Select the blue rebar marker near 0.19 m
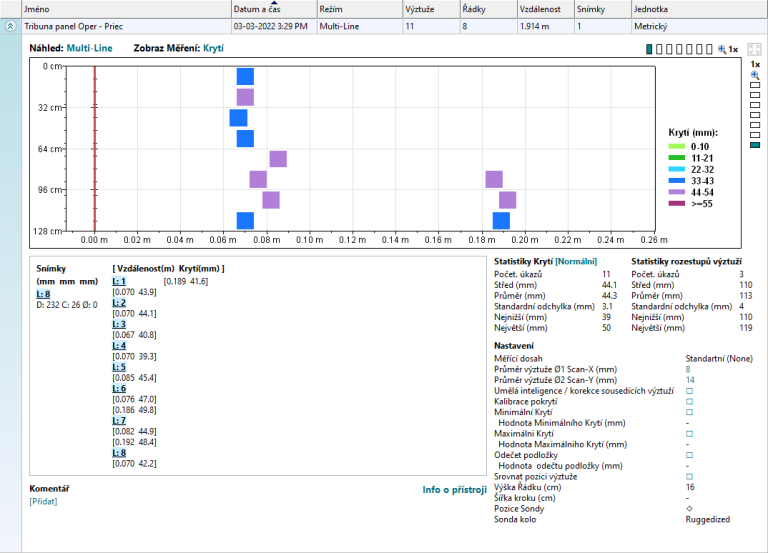Viewport: 768px width, 553px height. coord(501,220)
